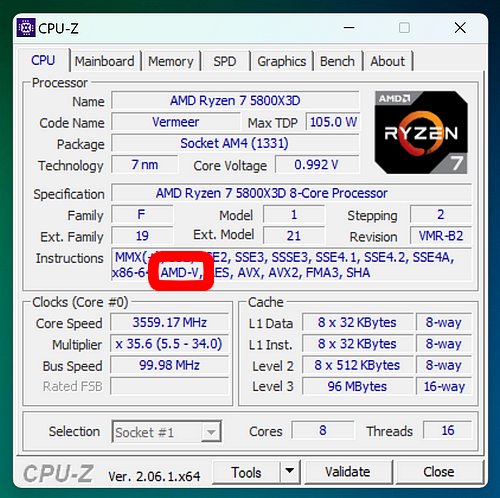Click the Close button at bottom
The height and width of the screenshot is (498, 500).
pos(439,472)
